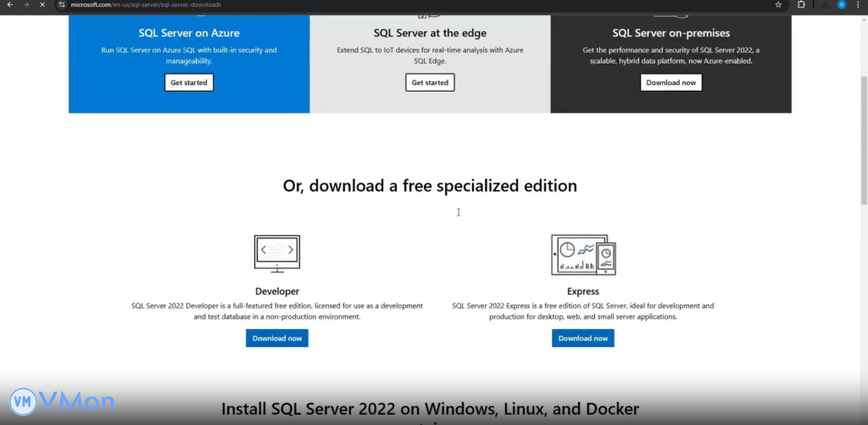The height and width of the screenshot is (425, 868).
Task: Bookmark this page with the star icon
Action: [x=778, y=4]
